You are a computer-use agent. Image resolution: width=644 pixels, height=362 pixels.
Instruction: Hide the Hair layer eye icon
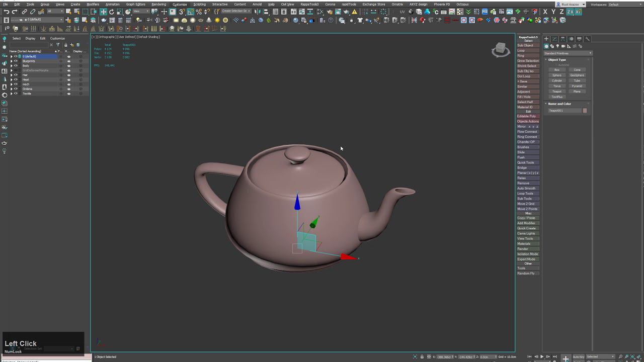[x=16, y=75]
